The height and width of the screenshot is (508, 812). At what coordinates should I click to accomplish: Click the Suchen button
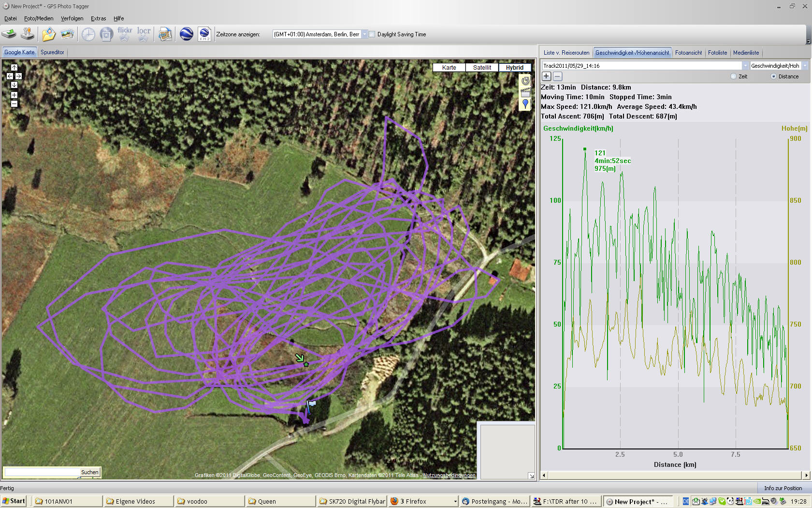[90, 472]
